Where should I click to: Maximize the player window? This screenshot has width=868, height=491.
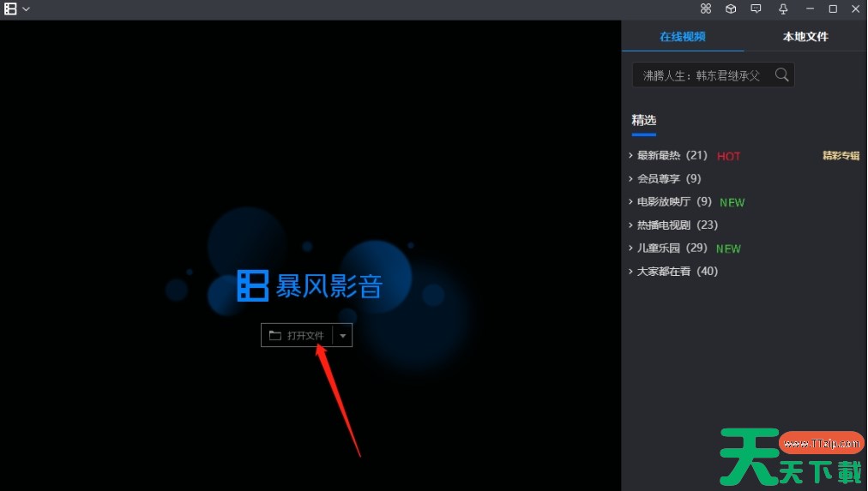pyautogui.click(x=833, y=9)
